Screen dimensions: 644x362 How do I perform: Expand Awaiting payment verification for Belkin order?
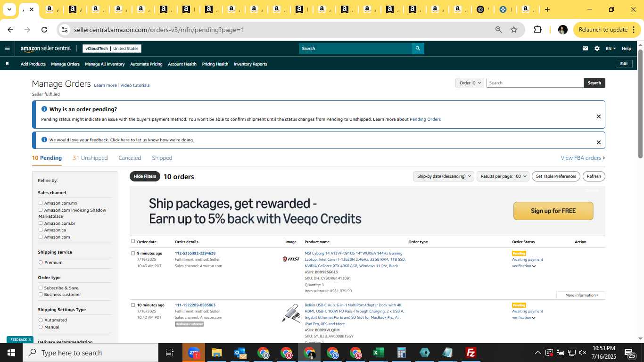point(534,318)
